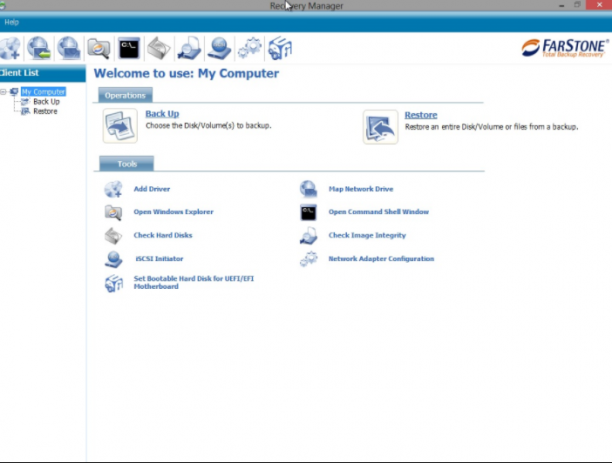Click the Check Hard Disks toolbar icon
This screenshot has width=612, height=463.
click(x=159, y=48)
